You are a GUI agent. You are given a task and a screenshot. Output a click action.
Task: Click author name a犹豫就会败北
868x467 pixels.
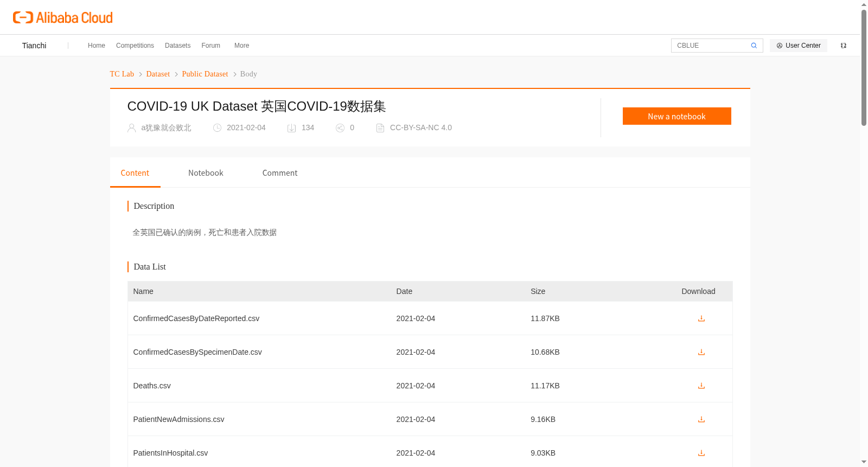166,128
